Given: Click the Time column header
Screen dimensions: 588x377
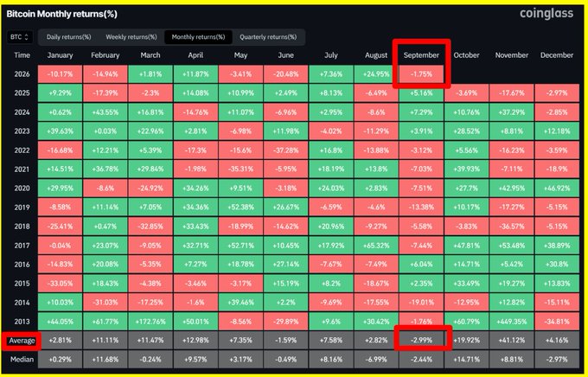Looking at the screenshot, I should tap(22, 55).
